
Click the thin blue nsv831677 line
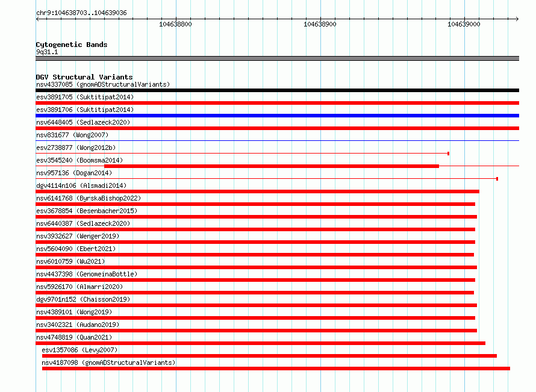(x=277, y=140)
